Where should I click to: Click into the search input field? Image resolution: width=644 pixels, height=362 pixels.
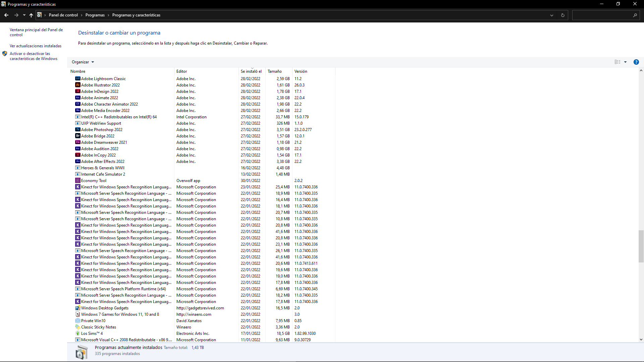pos(602,15)
